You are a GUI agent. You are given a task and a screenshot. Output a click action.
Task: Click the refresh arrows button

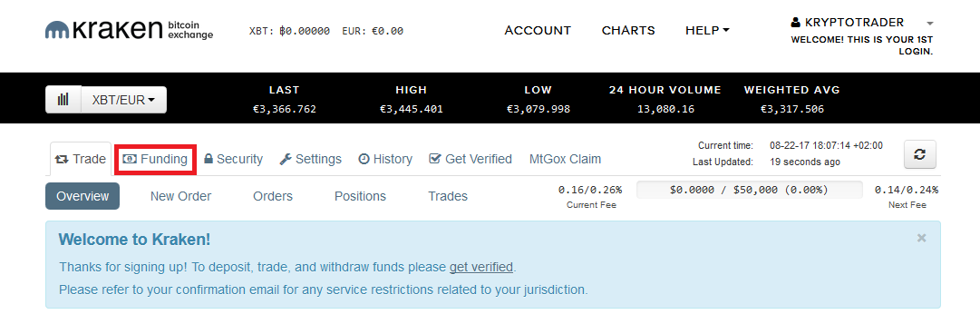tap(920, 154)
